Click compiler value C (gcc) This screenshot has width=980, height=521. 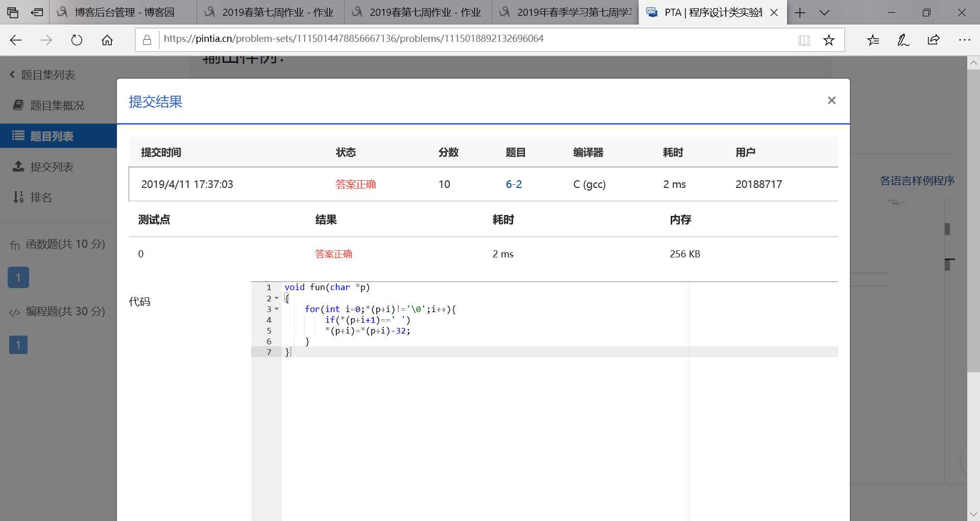click(589, 184)
